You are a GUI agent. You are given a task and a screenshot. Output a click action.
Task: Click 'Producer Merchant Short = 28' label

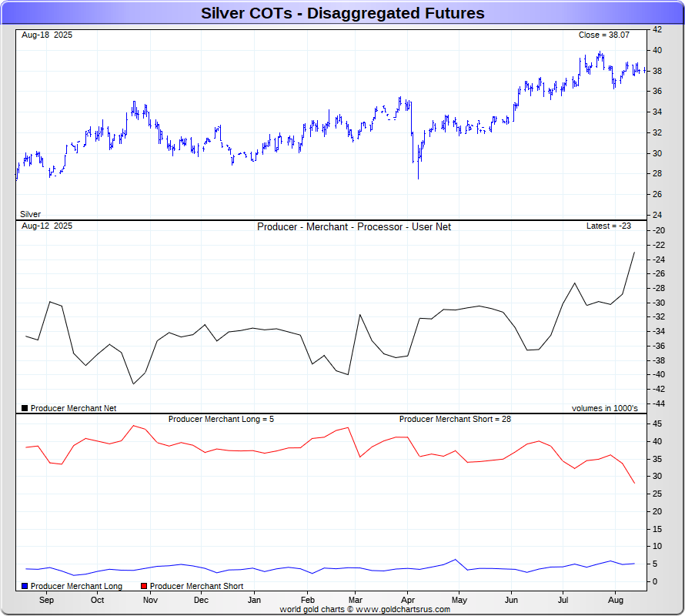click(455, 419)
